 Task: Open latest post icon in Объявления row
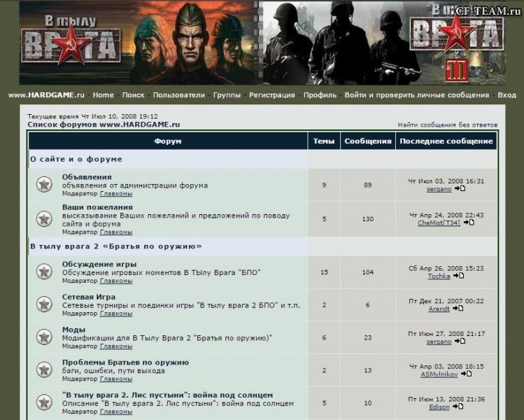460,188
